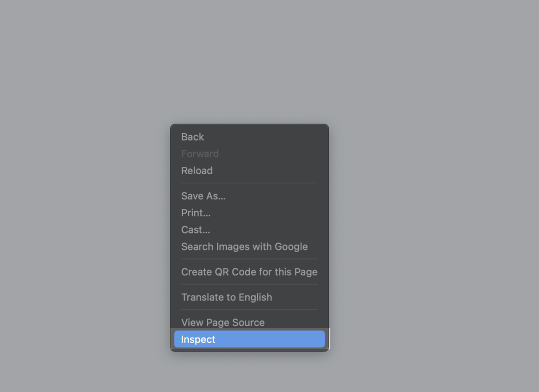Save the page using Save As...
Image resolution: width=539 pixels, height=392 pixels.
203,196
